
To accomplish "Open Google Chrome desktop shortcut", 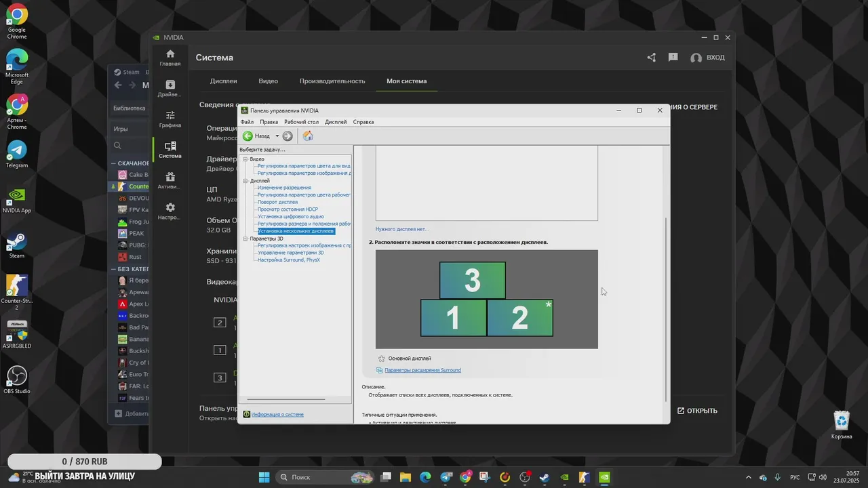I will pyautogui.click(x=17, y=20).
